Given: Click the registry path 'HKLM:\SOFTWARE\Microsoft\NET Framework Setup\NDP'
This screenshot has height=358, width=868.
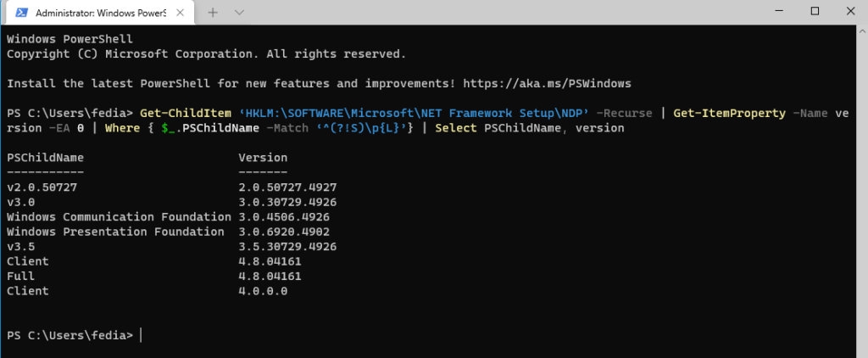Looking at the screenshot, I should 414,113.
